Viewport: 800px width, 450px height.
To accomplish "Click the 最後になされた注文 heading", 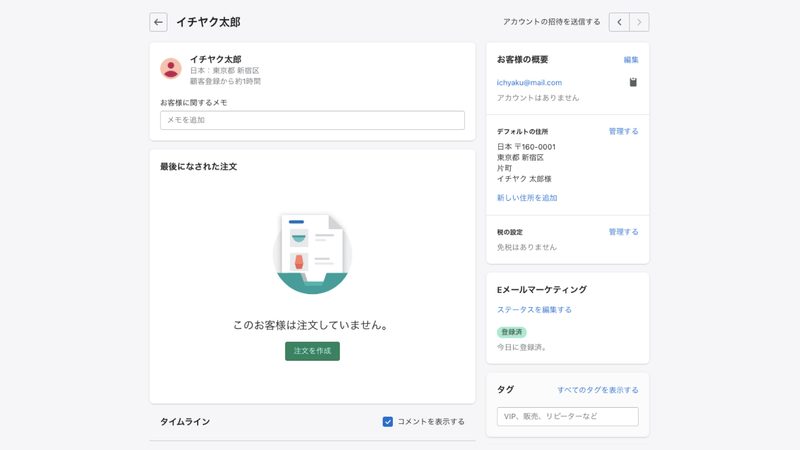I will pos(198,166).
